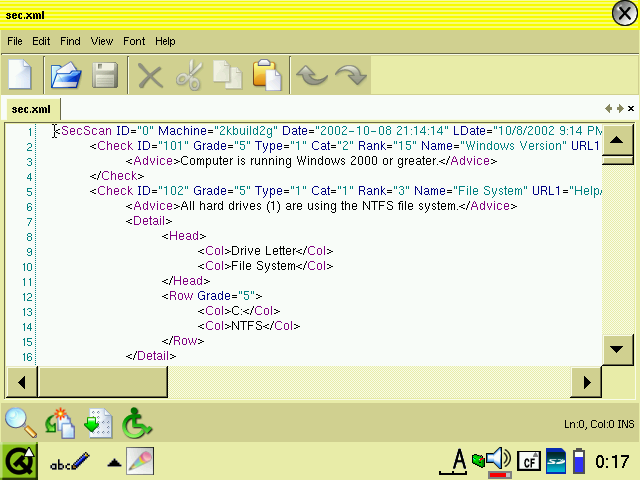The height and width of the screenshot is (480, 640).
Task: Click the replace/refresh pages icon
Action: click(x=60, y=423)
